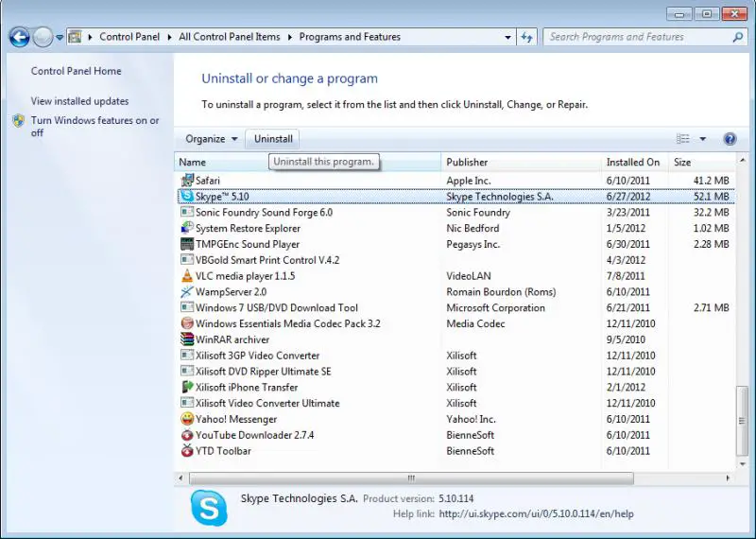The image size is (756, 539).
Task: Sort by the Publisher column header
Action: (x=522, y=162)
